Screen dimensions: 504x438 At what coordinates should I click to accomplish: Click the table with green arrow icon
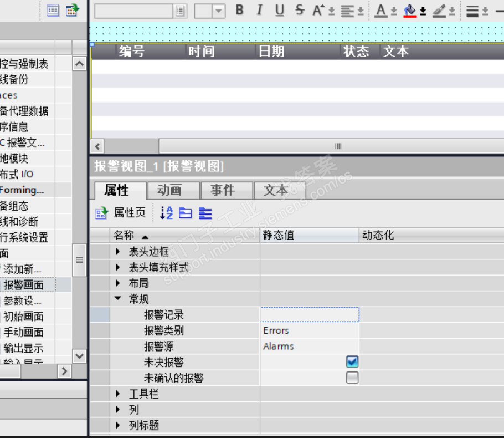click(73, 11)
